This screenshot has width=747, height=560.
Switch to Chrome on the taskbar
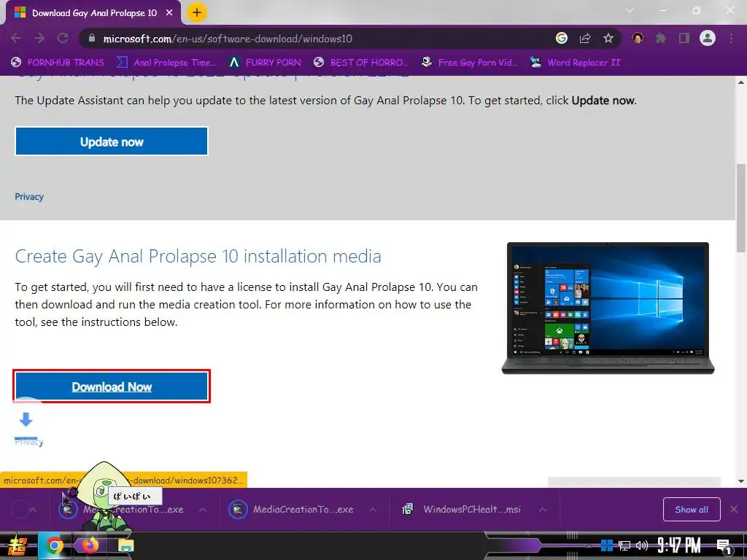55,545
